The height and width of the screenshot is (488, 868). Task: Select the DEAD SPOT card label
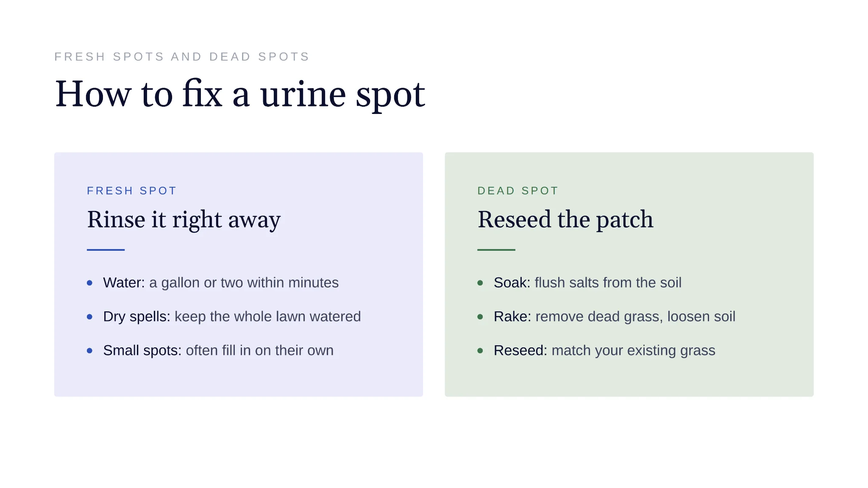click(518, 191)
